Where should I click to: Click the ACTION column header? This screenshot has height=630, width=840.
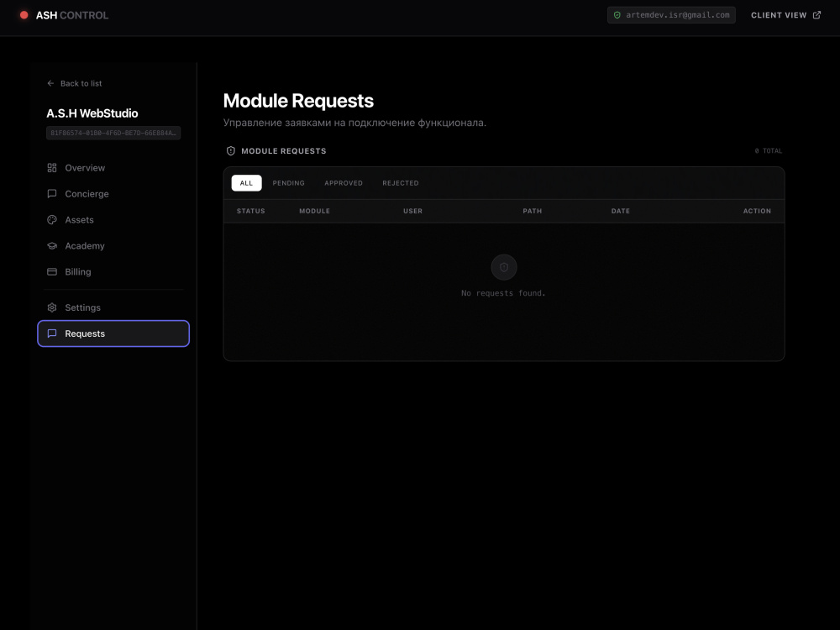(757, 211)
